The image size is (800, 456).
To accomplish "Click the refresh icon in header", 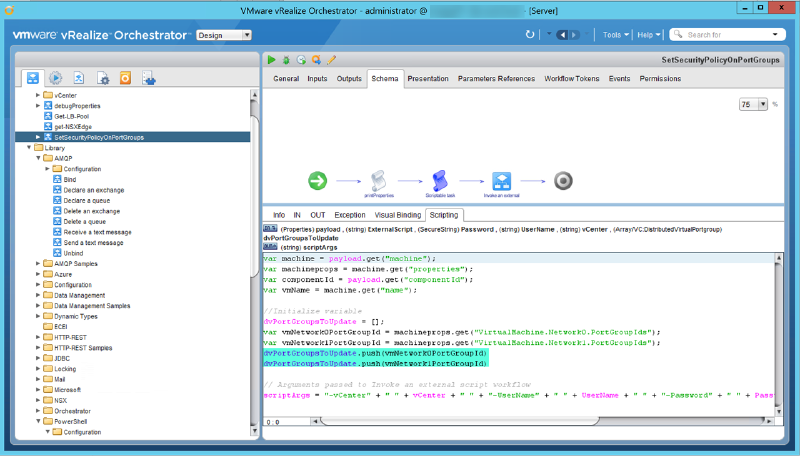I will (530, 34).
